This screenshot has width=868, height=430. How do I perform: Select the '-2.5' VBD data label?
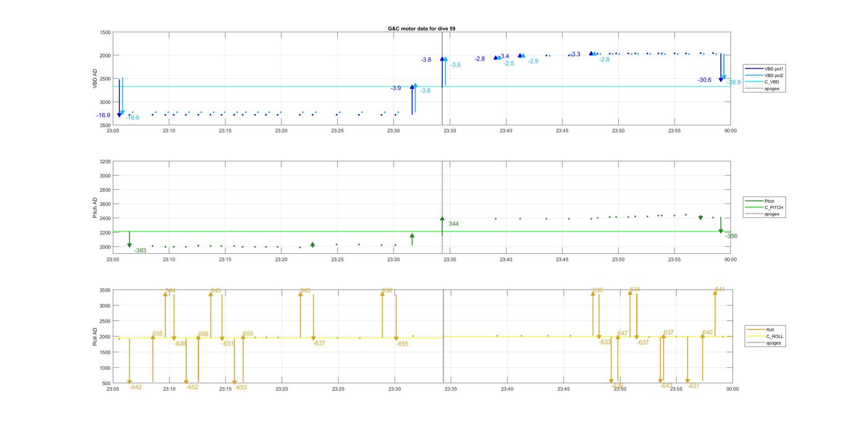tap(509, 63)
